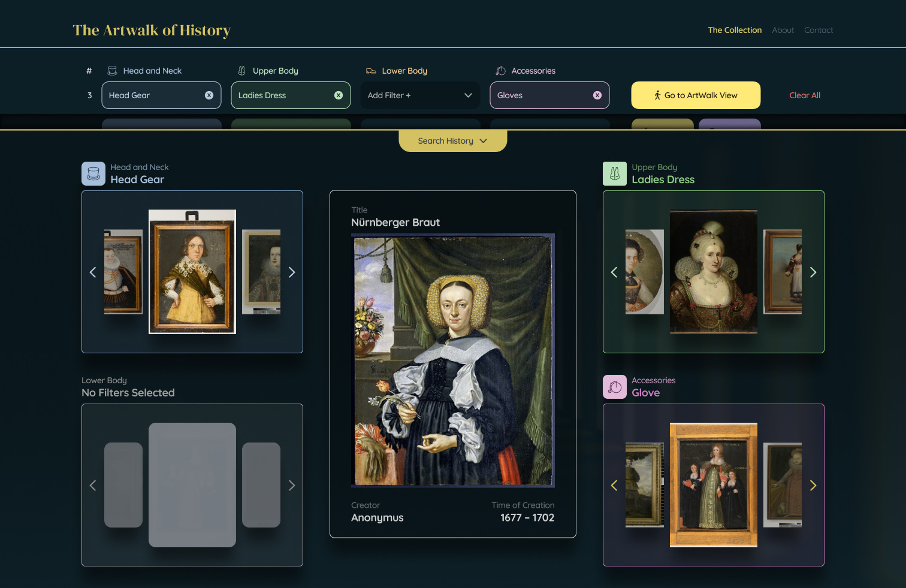Click the vest icon beside Upper Body filter label
Viewport: 906px width, 588px height.
242,71
